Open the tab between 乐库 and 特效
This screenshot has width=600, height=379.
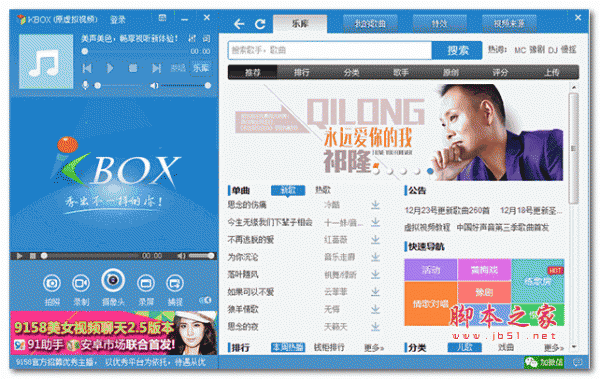pyautogui.click(x=370, y=24)
